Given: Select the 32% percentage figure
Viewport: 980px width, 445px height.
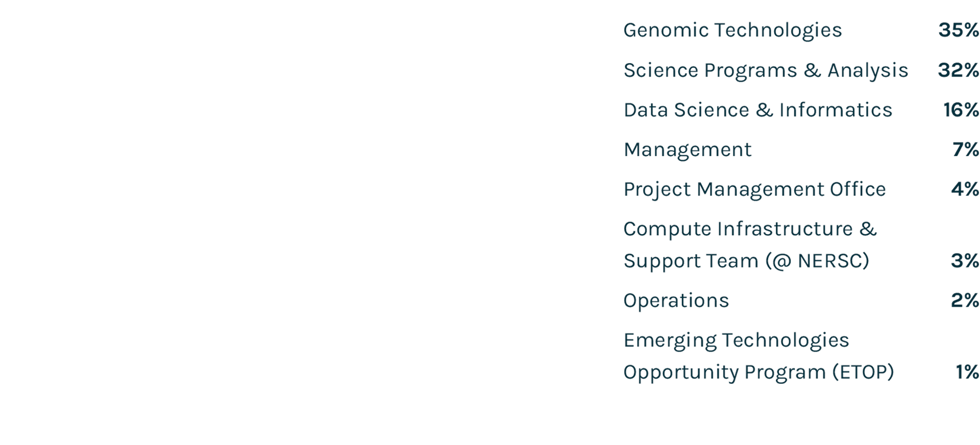Looking at the screenshot, I should pyautogui.click(x=959, y=70).
